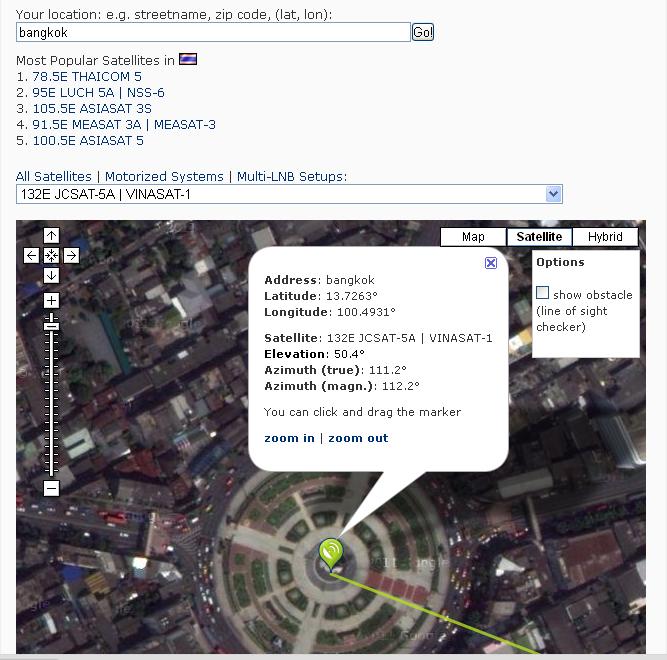Click the green satellite dish marker

[331, 554]
